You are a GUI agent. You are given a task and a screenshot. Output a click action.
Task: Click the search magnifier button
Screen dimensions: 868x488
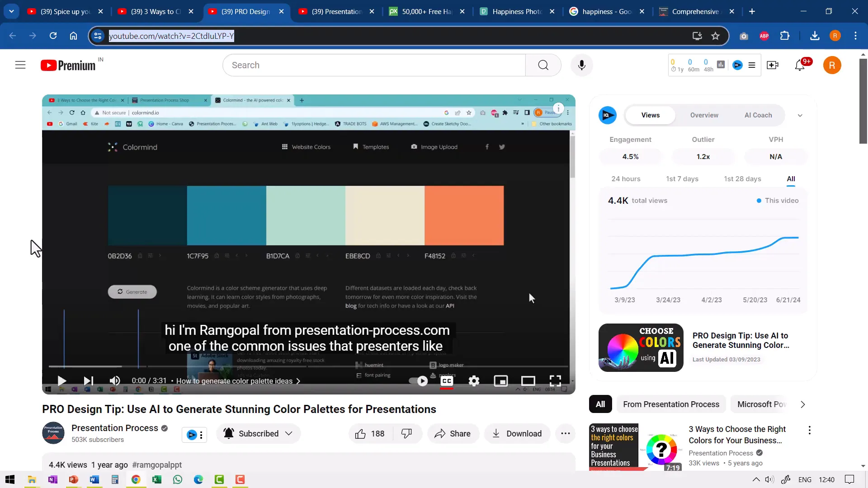[543, 65]
